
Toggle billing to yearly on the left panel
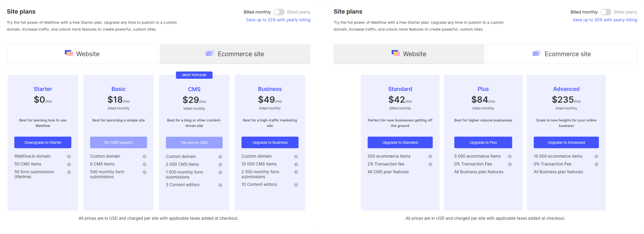[x=279, y=12]
